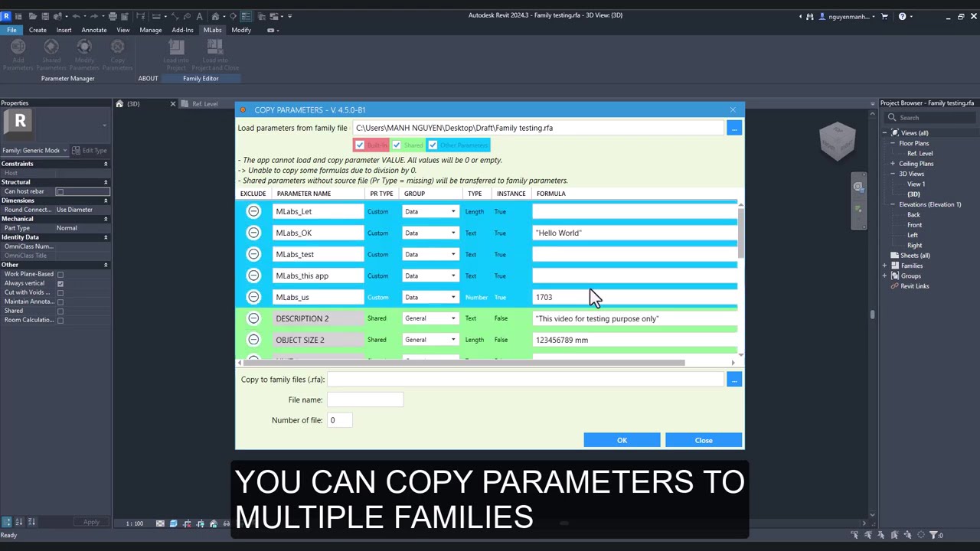This screenshot has width=980, height=551.
Task: Open the Annotate ribbon tab
Action: 94,30
